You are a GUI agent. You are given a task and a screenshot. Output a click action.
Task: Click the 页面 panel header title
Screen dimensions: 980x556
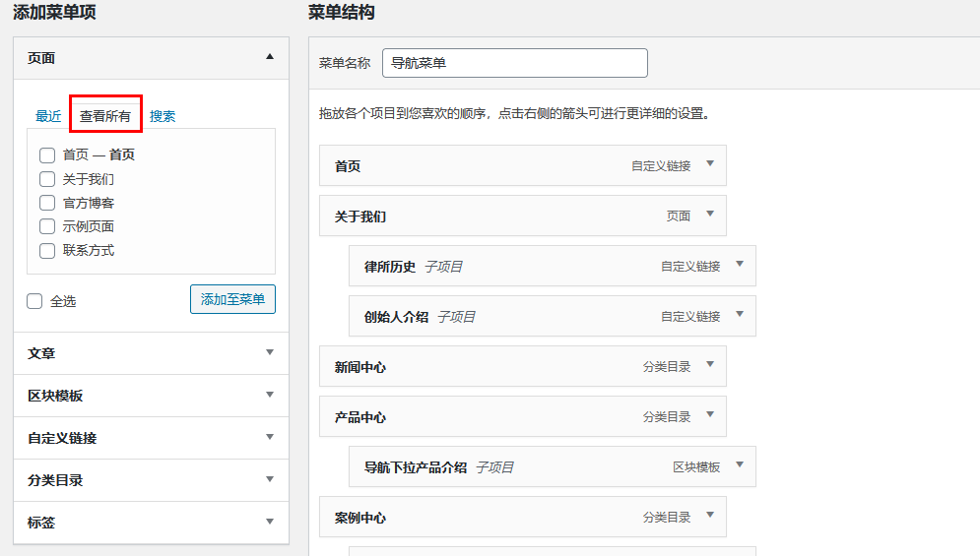[41, 58]
